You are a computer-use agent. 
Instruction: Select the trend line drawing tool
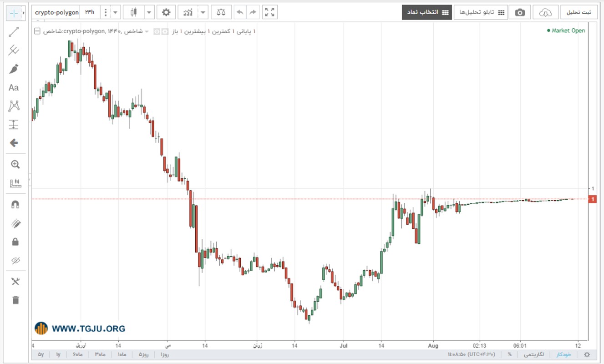pyautogui.click(x=14, y=32)
